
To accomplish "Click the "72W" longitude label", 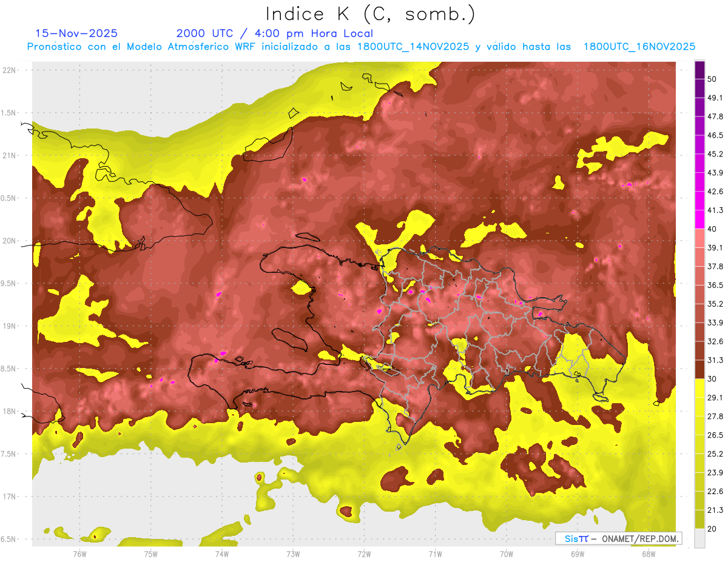I will click(364, 554).
